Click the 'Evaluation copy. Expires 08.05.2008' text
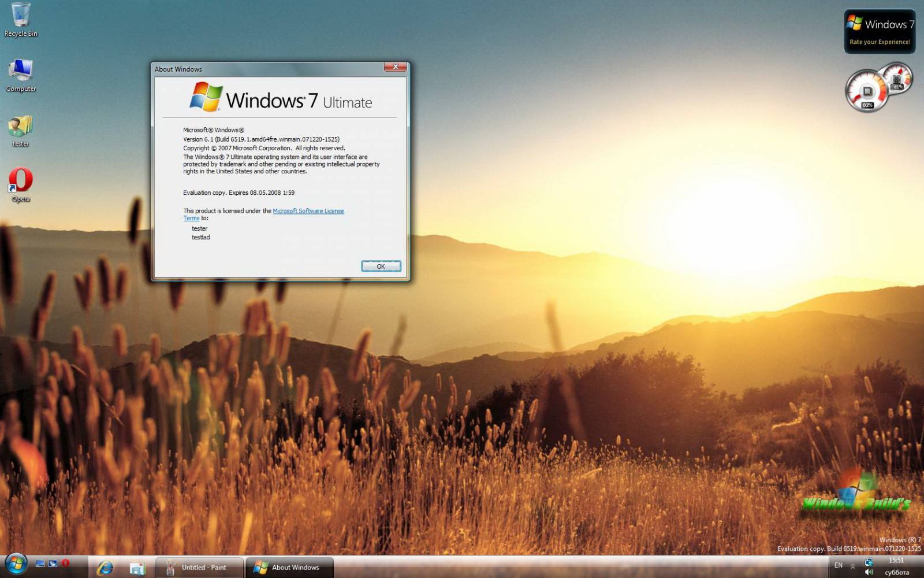The width and height of the screenshot is (924, 578). (239, 192)
